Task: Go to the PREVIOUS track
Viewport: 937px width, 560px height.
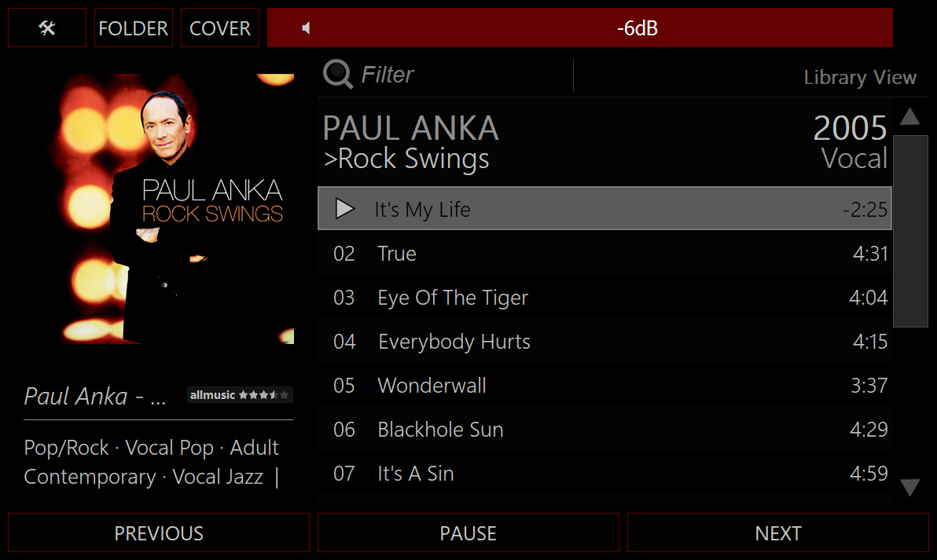Action: 159,533
